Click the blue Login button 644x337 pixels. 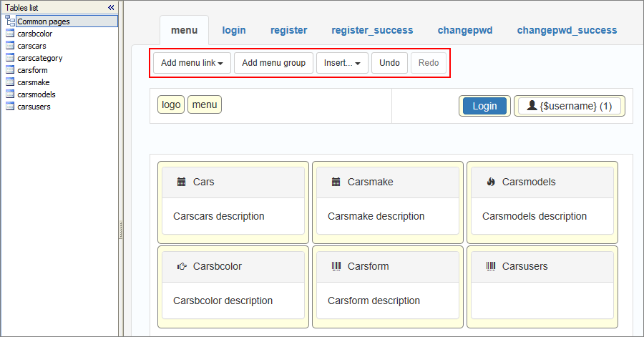coord(484,106)
